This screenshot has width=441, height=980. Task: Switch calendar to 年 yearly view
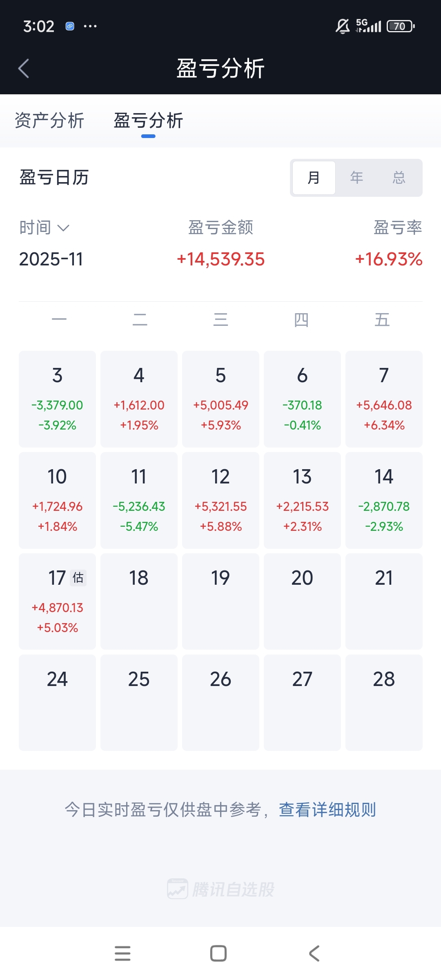coord(356,178)
